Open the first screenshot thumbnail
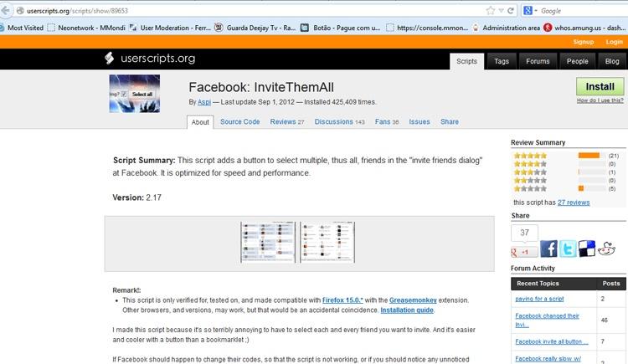Viewport: 628px width, 364px height. (268, 243)
